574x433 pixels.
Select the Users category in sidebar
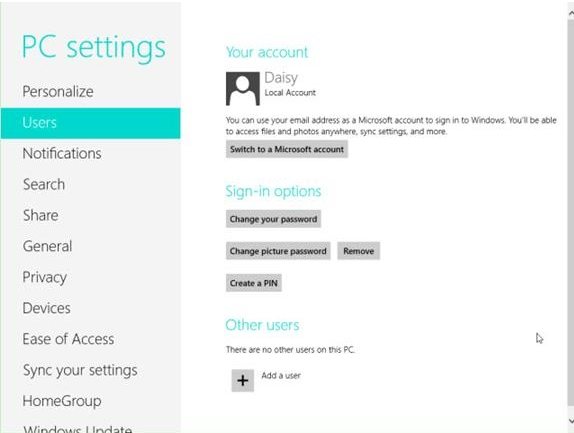click(x=90, y=123)
